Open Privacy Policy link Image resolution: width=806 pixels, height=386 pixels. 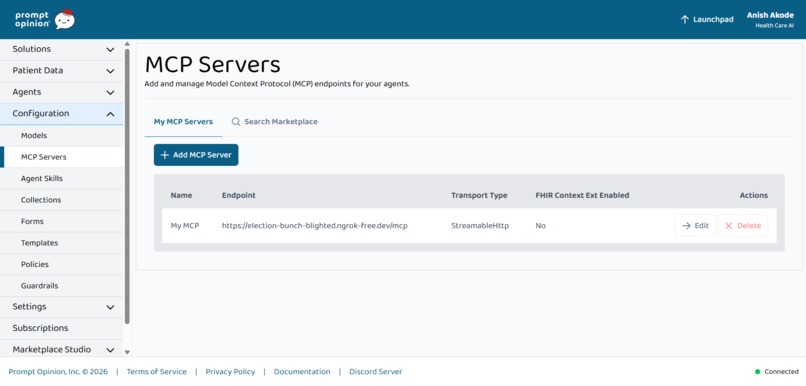coord(230,372)
